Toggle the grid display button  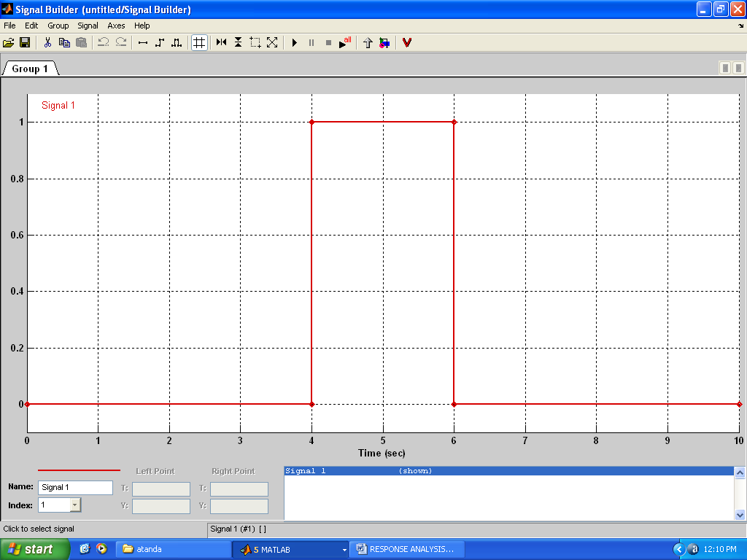click(199, 43)
